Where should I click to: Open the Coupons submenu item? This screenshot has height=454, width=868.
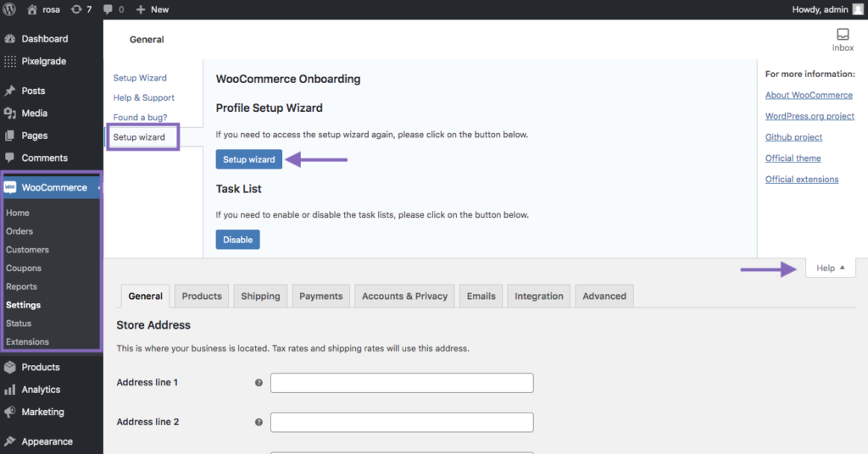click(x=23, y=269)
